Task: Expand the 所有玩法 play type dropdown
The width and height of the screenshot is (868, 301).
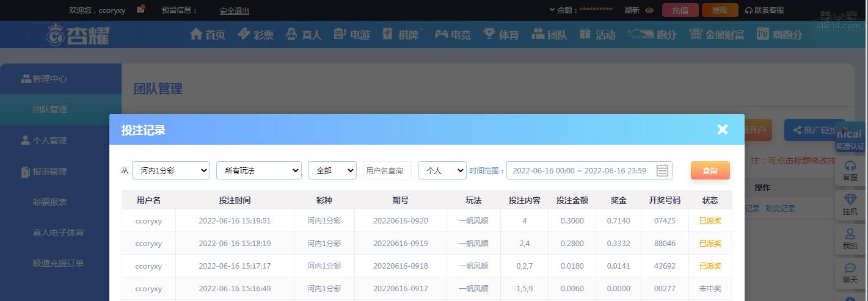Action: coord(258,170)
